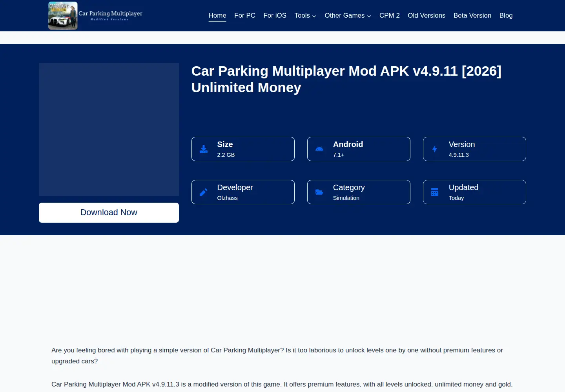The height and width of the screenshot is (392, 565).
Task: Expand the Tools dropdown chevron
Action: click(x=314, y=16)
